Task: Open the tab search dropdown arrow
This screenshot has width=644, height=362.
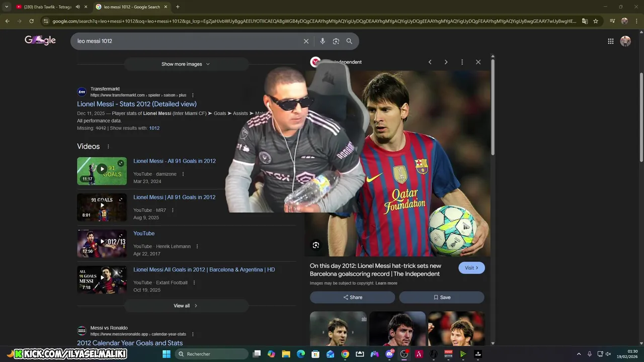Action: pyautogui.click(x=7, y=7)
